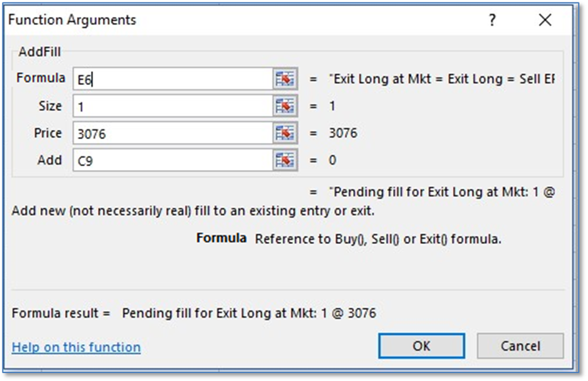588x381 pixels.
Task: Click the question mark help icon in title bar
Action: tap(492, 20)
